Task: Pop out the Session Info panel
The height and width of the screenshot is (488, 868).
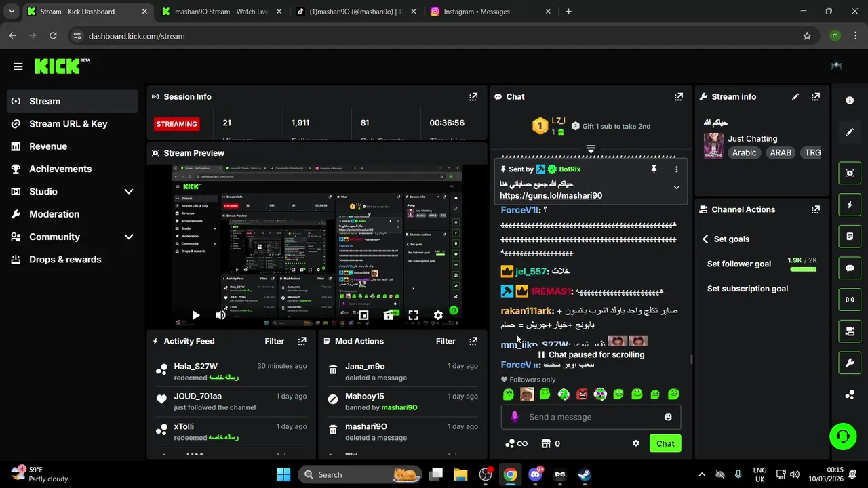Action: (473, 97)
